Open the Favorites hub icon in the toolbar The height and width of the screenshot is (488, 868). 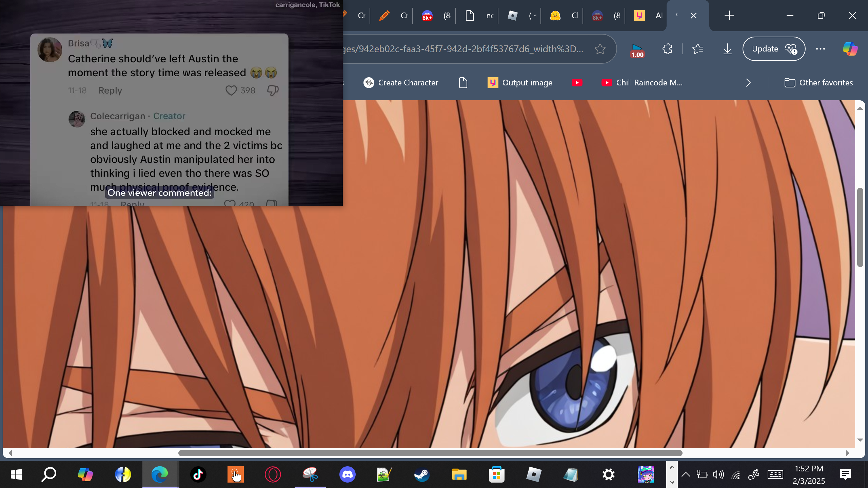(698, 49)
